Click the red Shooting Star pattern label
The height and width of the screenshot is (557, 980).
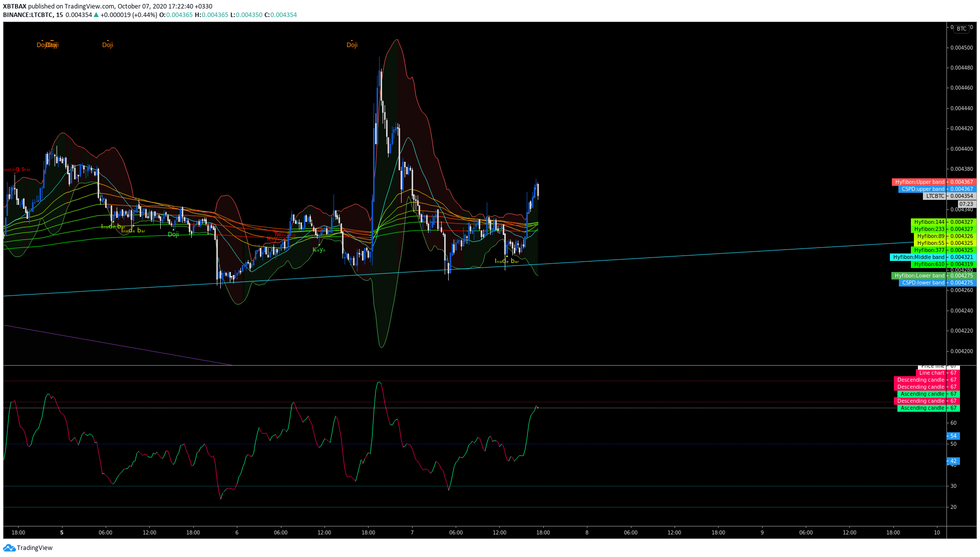pos(17,169)
